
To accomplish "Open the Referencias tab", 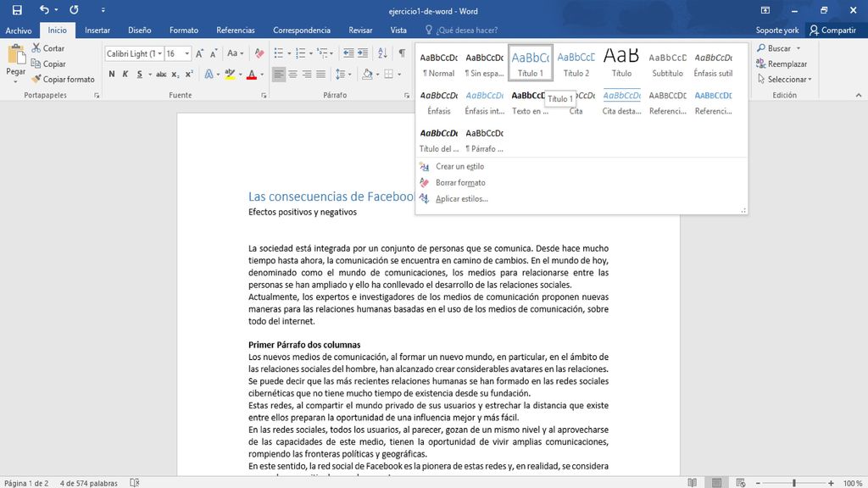I will (236, 30).
